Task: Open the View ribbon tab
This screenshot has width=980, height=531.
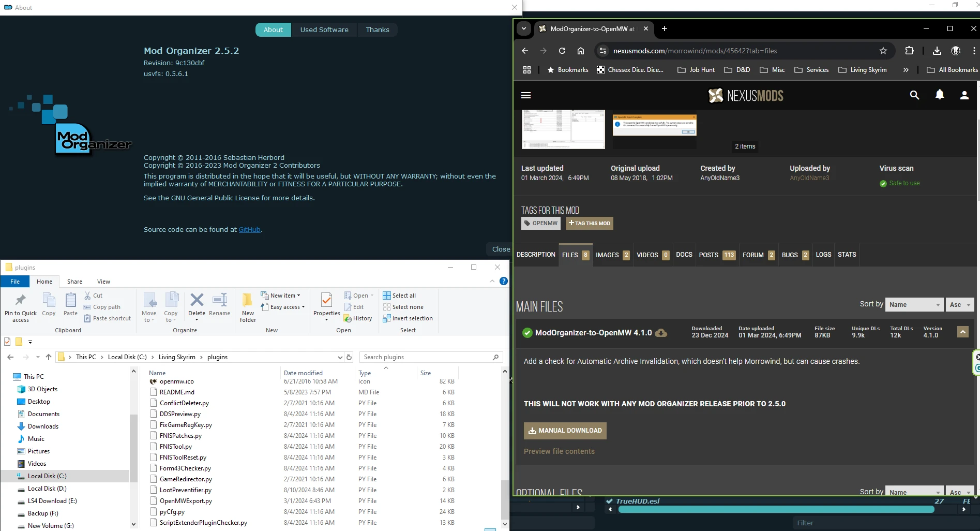Action: [103, 282]
